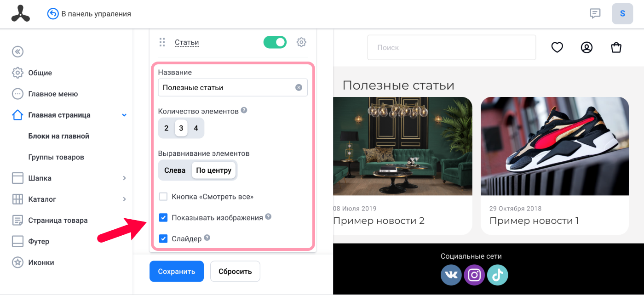644x295 pixels.
Task: Set element count to 3
Action: (181, 128)
